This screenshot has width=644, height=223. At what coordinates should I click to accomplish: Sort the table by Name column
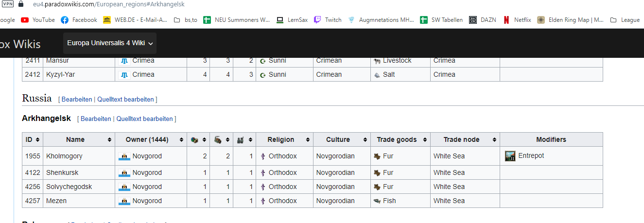point(109,140)
